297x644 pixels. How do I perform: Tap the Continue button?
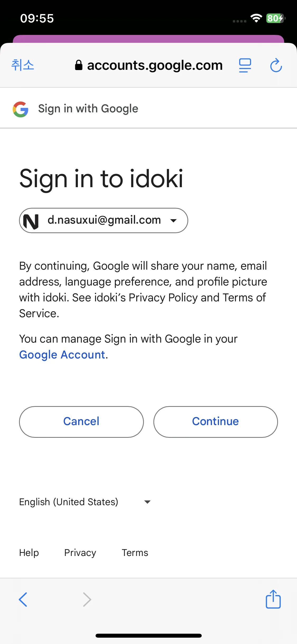[x=215, y=422]
